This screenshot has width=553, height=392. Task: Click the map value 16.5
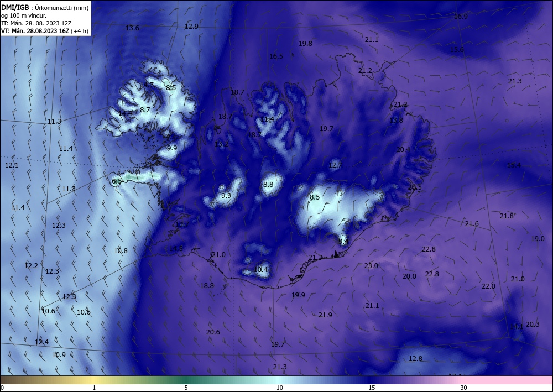click(276, 56)
